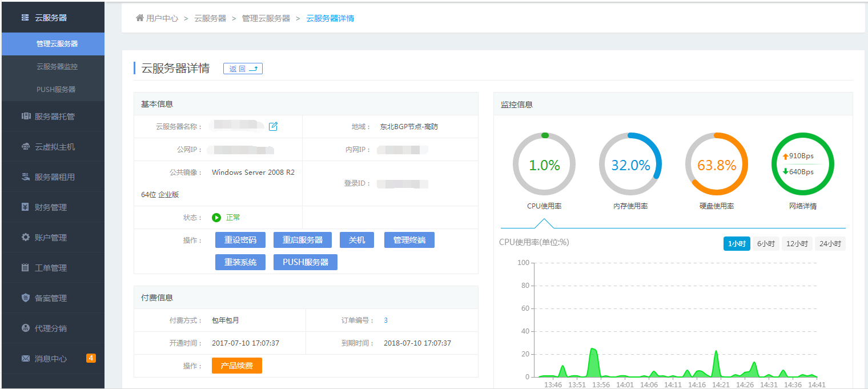Screen dimensions: 868x389
Task: Open PUSH服务器 submenu item
Action: (53, 90)
